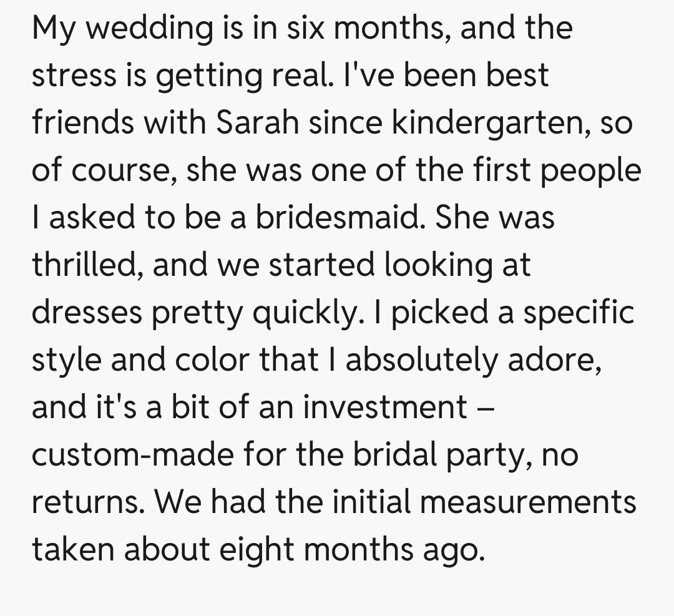Viewport: 674px width, 616px height.
Task: Click the word "specific"
Action: pyautogui.click(x=578, y=313)
